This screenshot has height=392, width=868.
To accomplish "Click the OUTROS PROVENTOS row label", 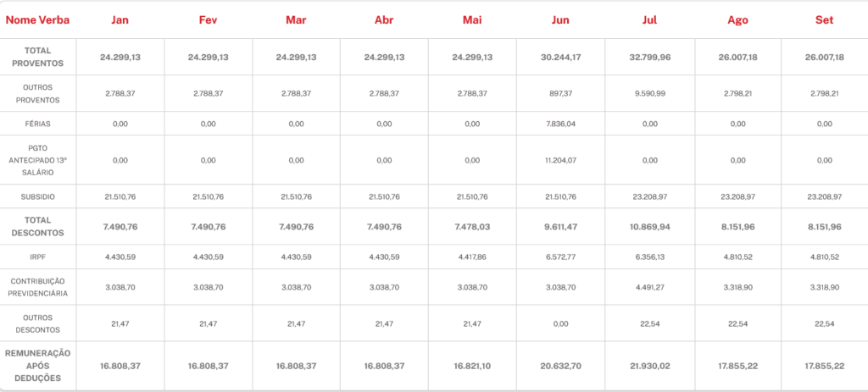I will pos(38,94).
